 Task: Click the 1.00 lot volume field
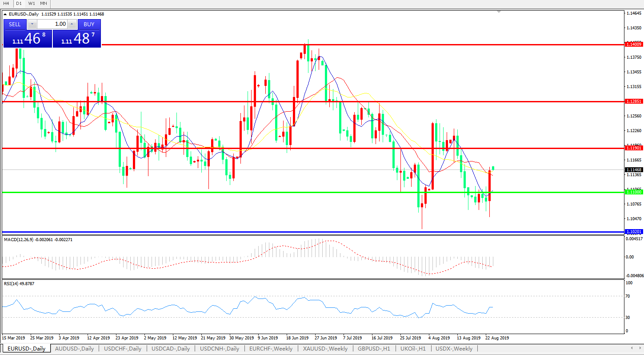click(x=52, y=24)
